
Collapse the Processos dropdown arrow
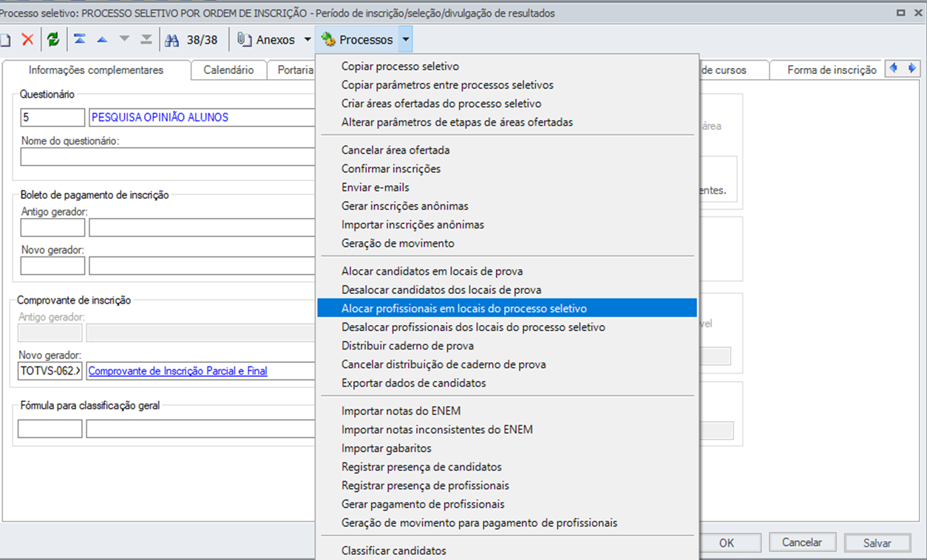(405, 40)
